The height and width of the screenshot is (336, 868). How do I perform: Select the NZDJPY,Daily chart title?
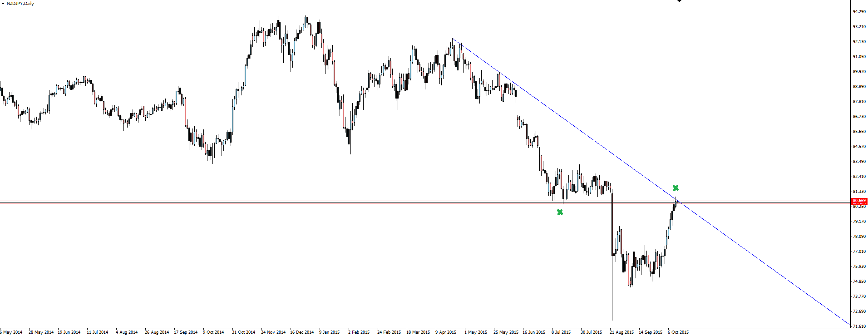(x=20, y=4)
